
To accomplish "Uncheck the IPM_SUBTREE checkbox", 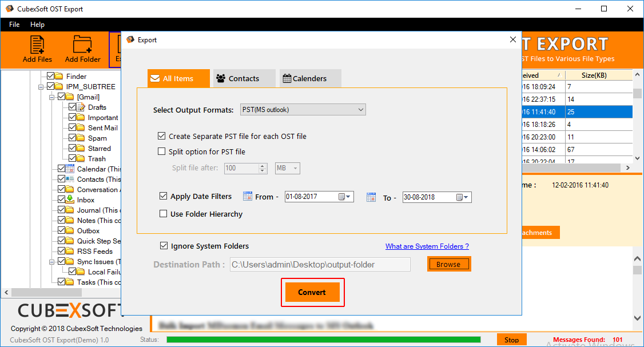I will pyautogui.click(x=50, y=86).
